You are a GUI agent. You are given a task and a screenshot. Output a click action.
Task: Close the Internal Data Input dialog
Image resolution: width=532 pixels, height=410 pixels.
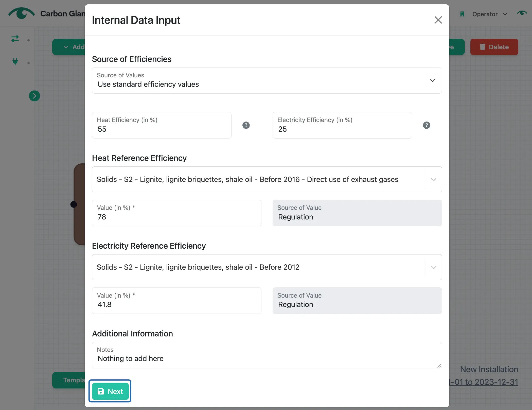pos(438,20)
